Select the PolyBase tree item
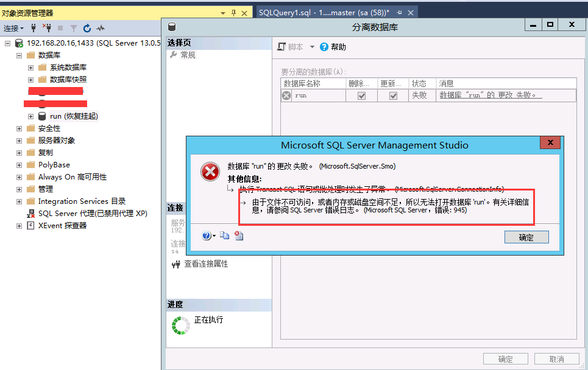This screenshot has height=370, width=588. coord(54,165)
